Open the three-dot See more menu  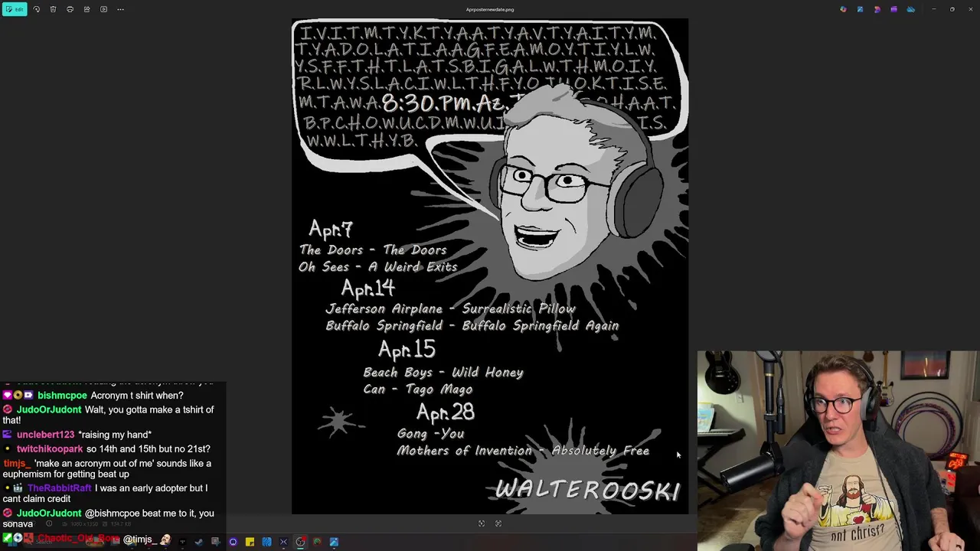pos(120,9)
